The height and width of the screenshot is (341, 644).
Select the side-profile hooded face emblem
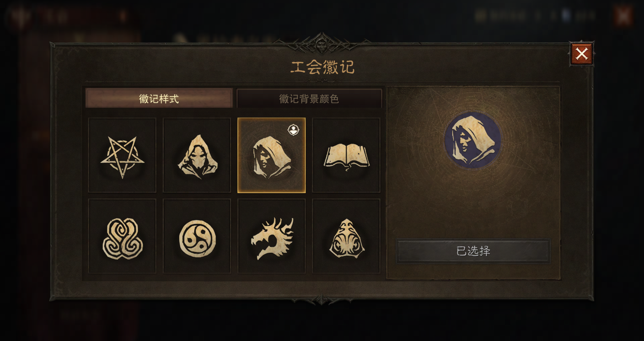point(271,155)
